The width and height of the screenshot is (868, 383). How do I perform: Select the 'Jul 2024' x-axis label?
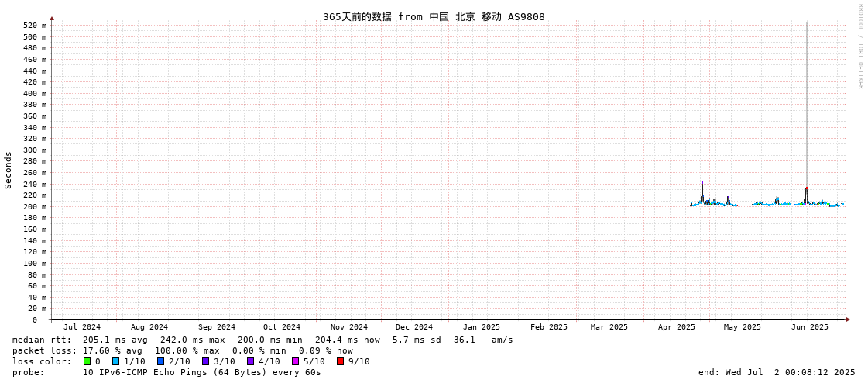coord(83,327)
